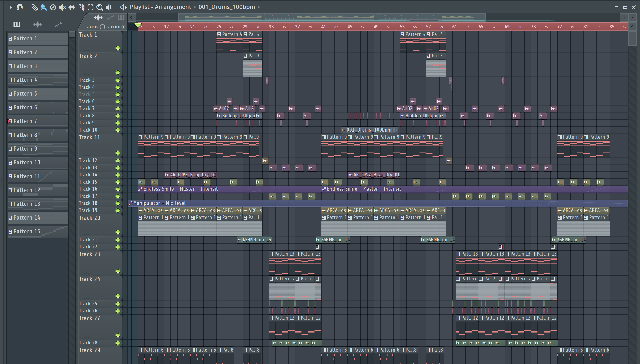Show audio clips in the picker
The height and width of the screenshot is (364, 640).
point(38,24)
